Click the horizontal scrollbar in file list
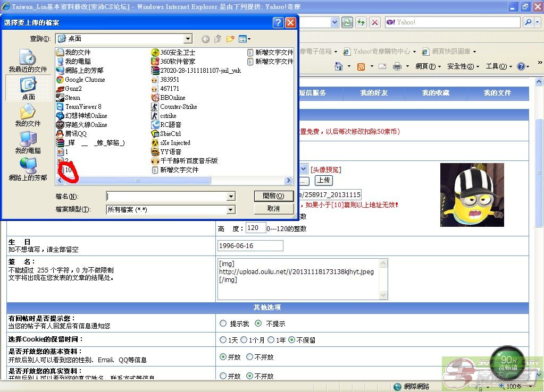The width and height of the screenshot is (544, 392). pyautogui.click(x=137, y=181)
